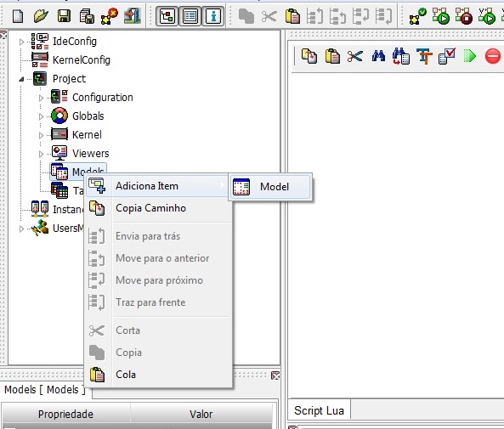Click the blue info icon in toolbar
The height and width of the screenshot is (429, 504).
coord(213,16)
